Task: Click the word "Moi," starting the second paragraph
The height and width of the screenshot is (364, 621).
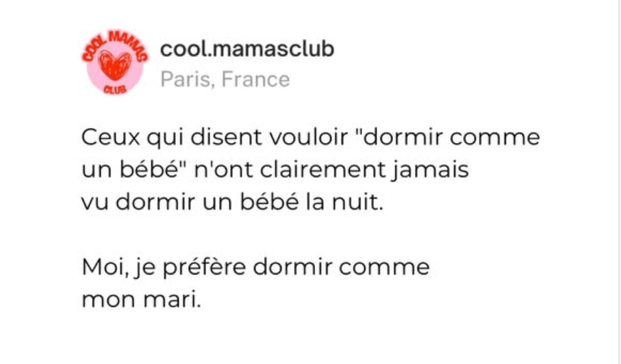Action: 105,267
